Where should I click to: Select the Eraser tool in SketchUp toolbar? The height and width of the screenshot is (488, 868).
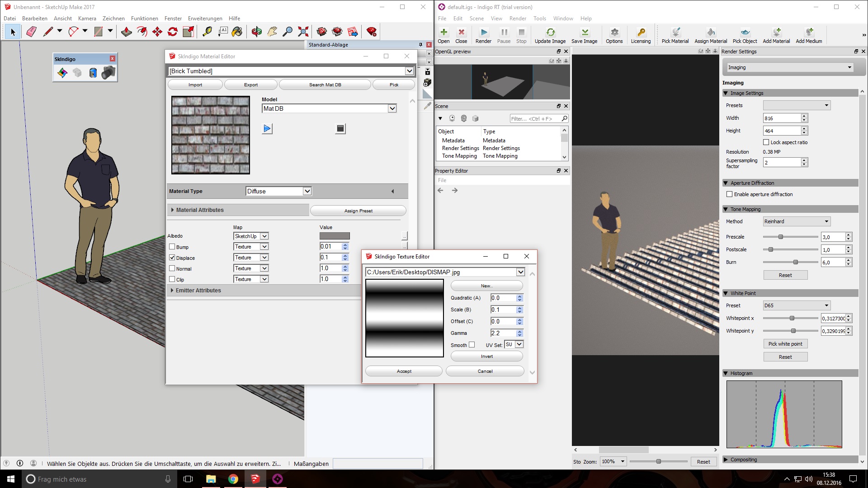[31, 32]
